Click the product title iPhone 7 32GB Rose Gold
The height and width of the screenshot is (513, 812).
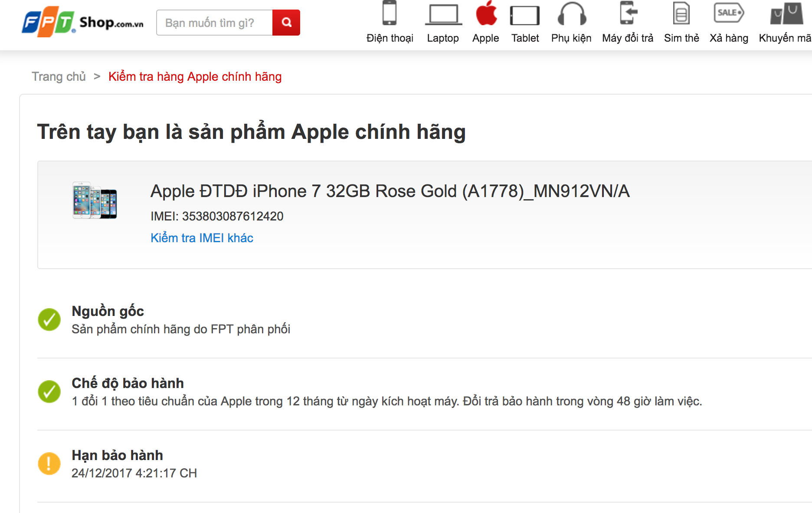tap(390, 191)
